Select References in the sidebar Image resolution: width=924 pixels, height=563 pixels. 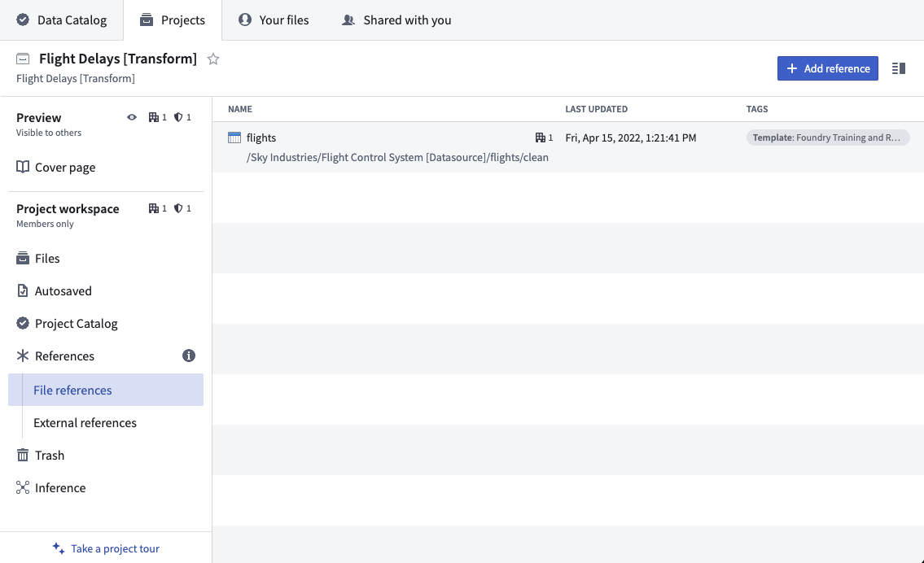click(x=106, y=356)
